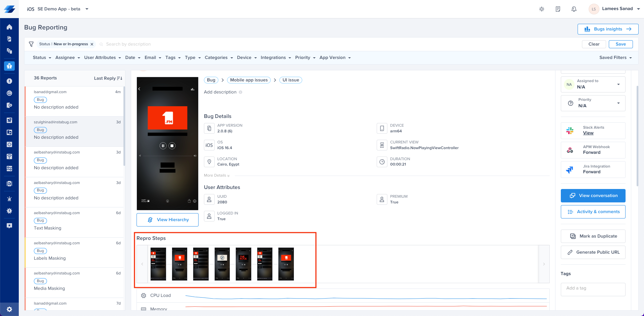644x316 pixels.
Task: Click the View Hierarchy button
Action: click(x=167, y=219)
